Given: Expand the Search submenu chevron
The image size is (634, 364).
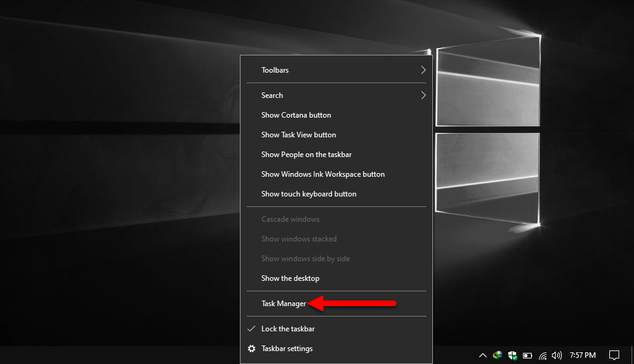Looking at the screenshot, I should tap(423, 95).
